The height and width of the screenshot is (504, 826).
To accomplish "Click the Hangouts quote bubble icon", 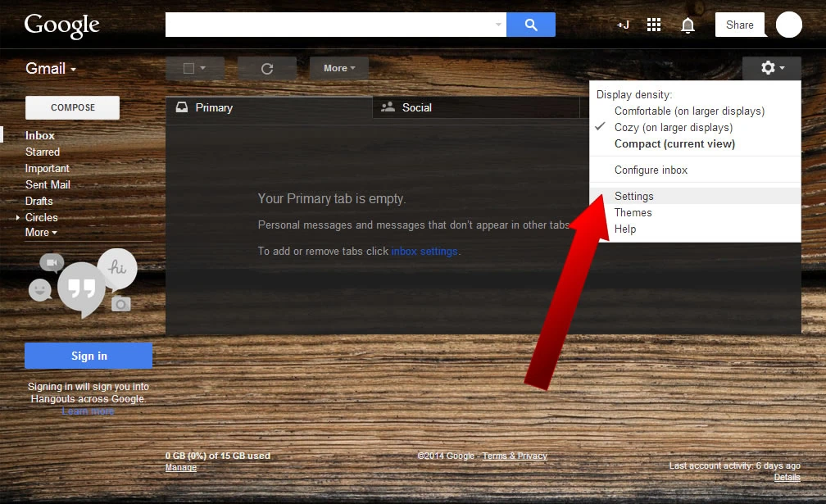I will click(x=80, y=288).
